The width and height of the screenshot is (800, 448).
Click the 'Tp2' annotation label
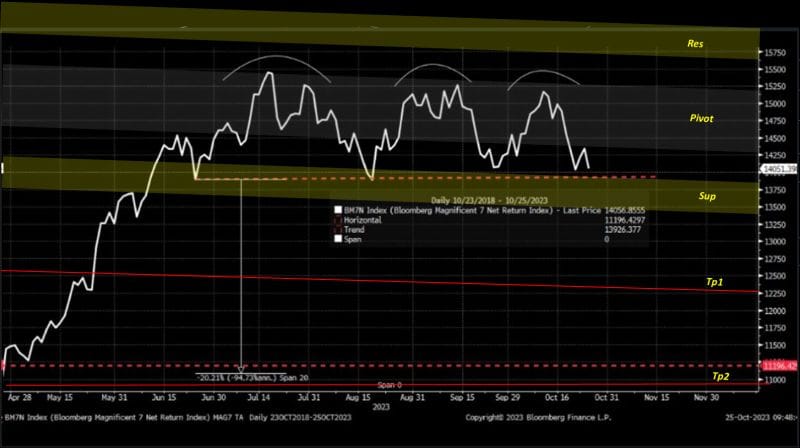coord(720,377)
